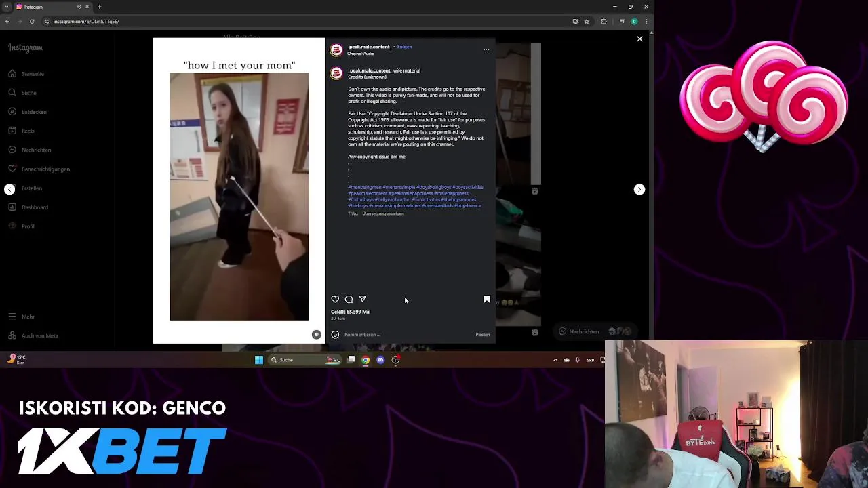Open the #boysbeingboys hashtag

[x=434, y=187]
